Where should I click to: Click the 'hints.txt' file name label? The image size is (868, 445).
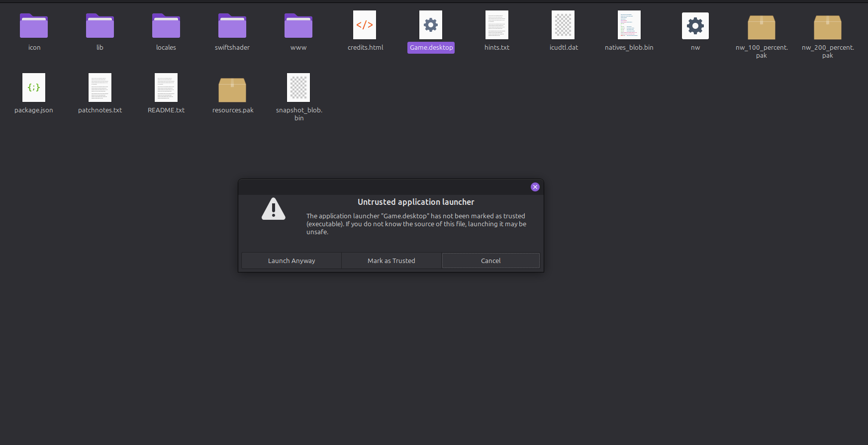[x=497, y=48]
